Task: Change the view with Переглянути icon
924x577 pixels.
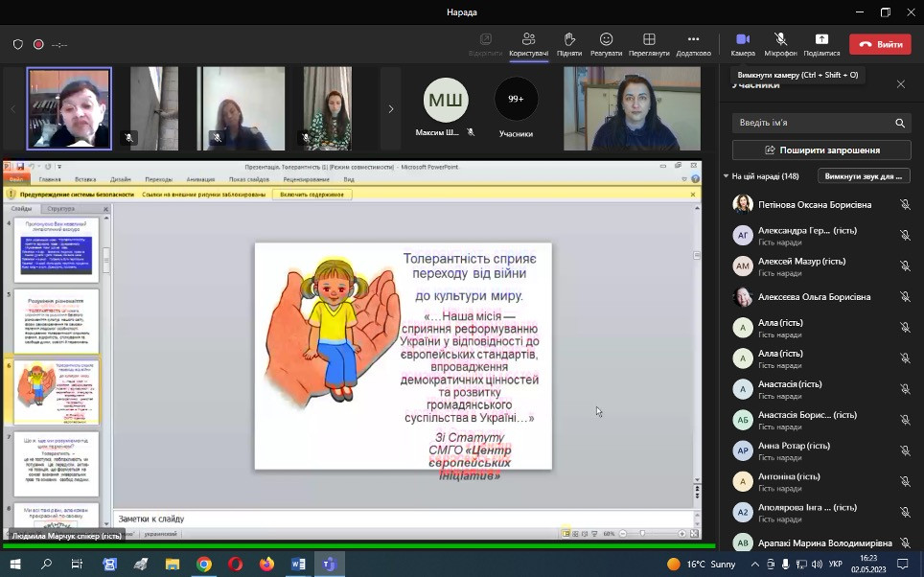Action: tap(649, 44)
